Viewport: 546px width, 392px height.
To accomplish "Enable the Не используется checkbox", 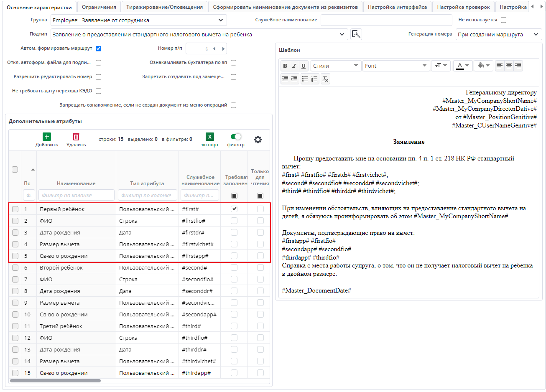I will click(503, 20).
